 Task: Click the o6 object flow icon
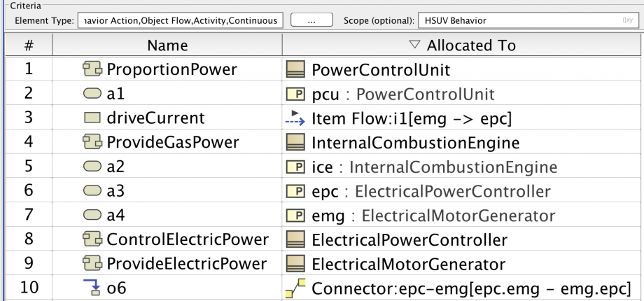(x=92, y=288)
